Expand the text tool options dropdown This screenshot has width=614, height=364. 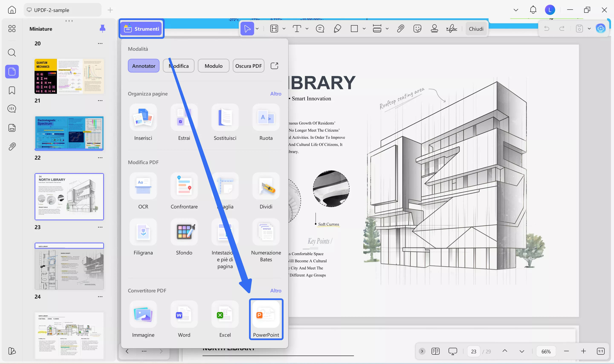tap(307, 29)
